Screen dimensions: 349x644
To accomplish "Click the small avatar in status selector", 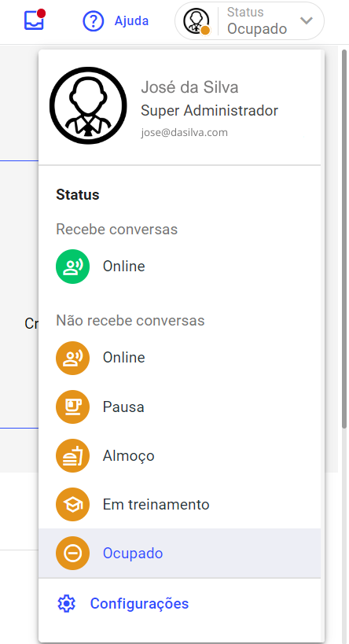I will click(197, 21).
